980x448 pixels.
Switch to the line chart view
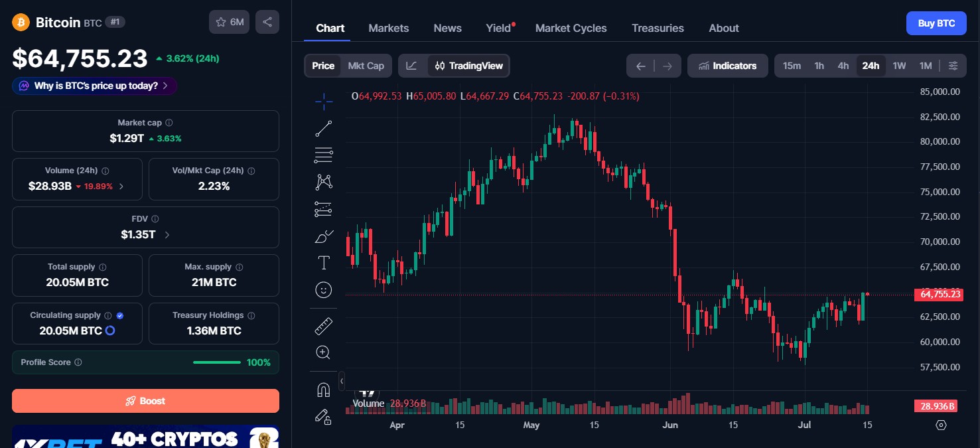(412, 66)
